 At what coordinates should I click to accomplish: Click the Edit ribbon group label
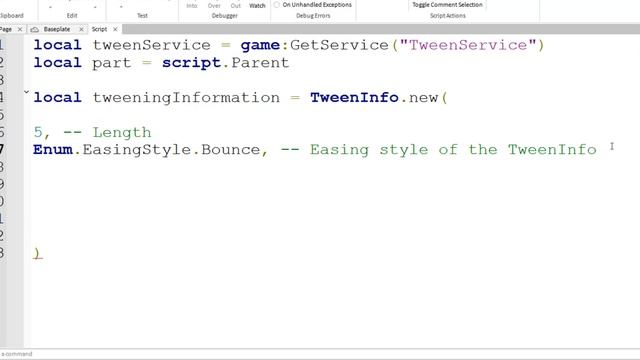pos(72,16)
